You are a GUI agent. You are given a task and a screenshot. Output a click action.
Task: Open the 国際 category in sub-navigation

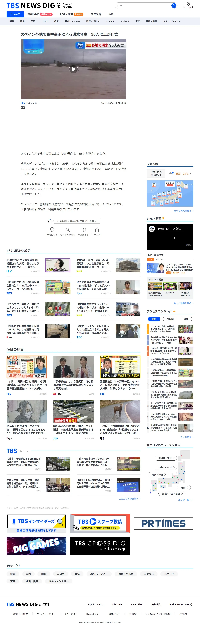tap(33, 21)
